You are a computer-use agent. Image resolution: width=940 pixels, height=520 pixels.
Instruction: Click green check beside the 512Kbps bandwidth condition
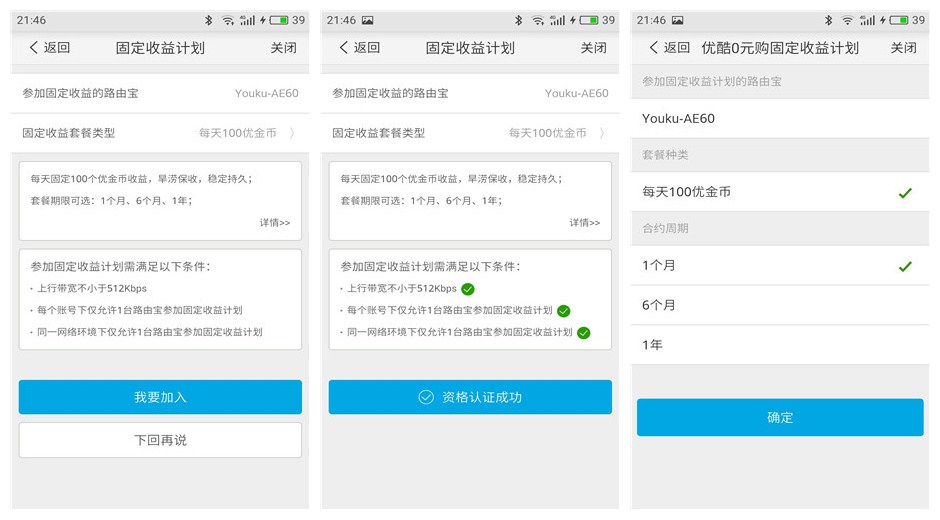click(468, 289)
